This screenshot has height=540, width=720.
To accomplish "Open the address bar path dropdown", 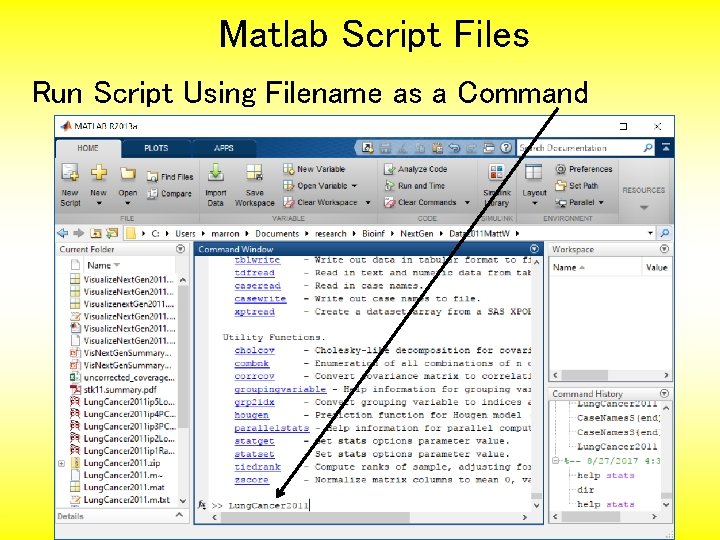I will 650,233.
